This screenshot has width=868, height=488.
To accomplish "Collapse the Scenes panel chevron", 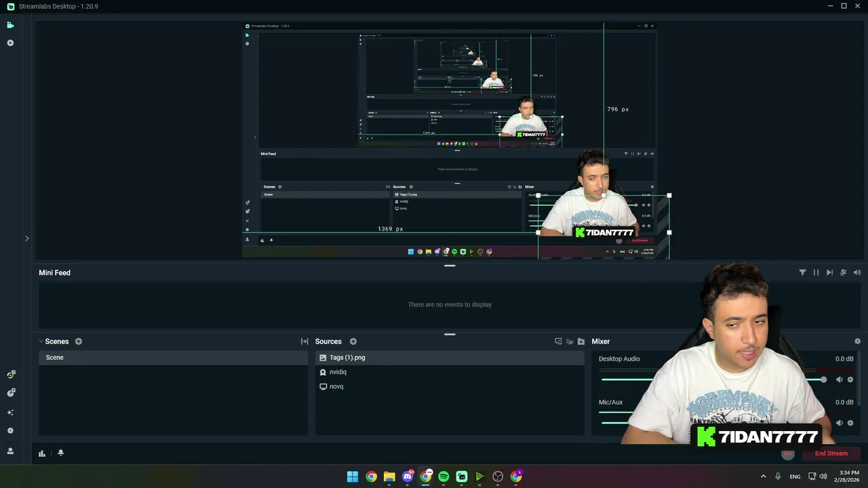I will tap(41, 342).
